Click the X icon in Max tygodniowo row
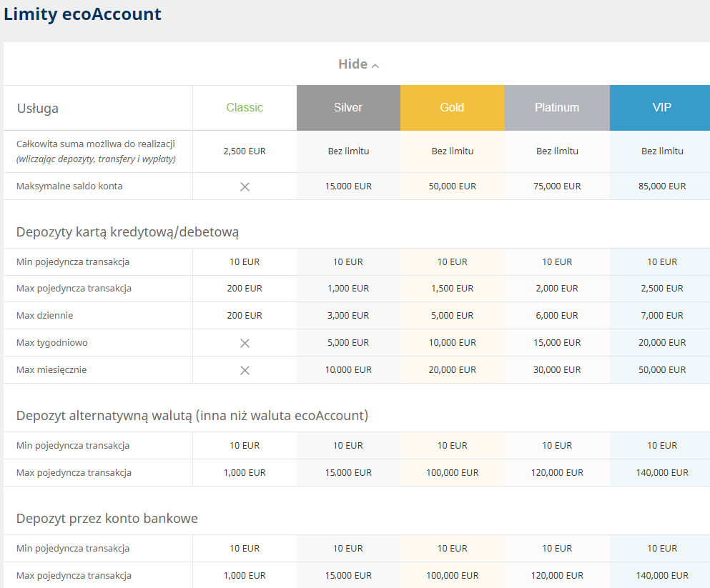The width and height of the screenshot is (710, 588). point(245,343)
